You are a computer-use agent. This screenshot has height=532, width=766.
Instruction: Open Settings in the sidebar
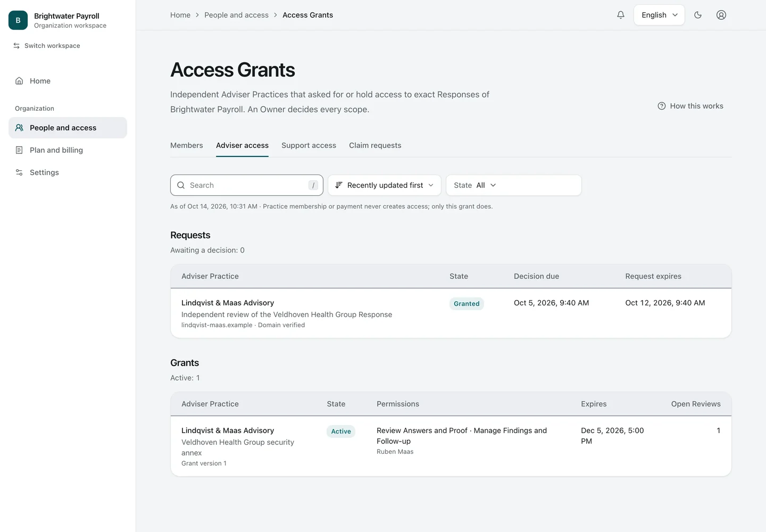[x=68, y=172]
